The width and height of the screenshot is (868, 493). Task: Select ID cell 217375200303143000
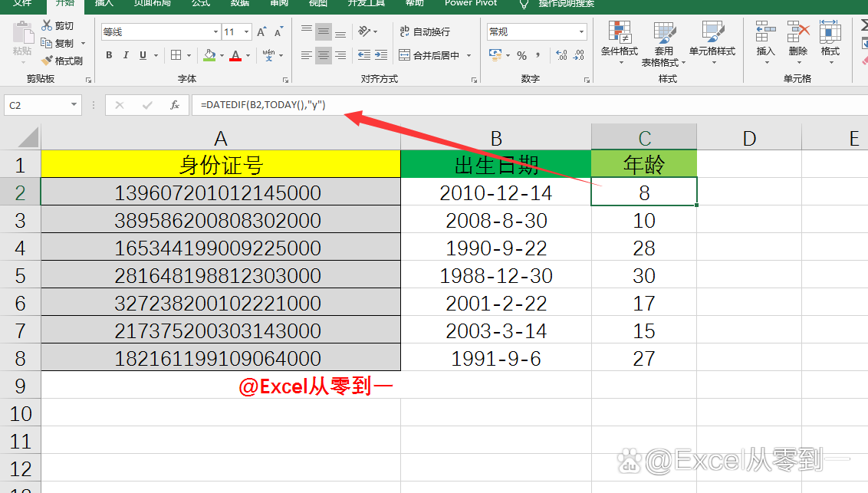[x=221, y=330]
